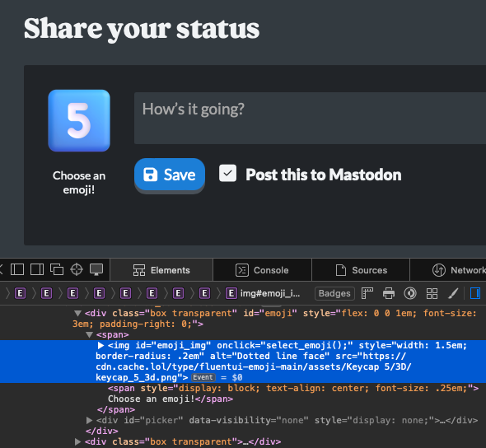486x448 pixels.
Task: Dock inspector to the left side
Action: (x=17, y=269)
